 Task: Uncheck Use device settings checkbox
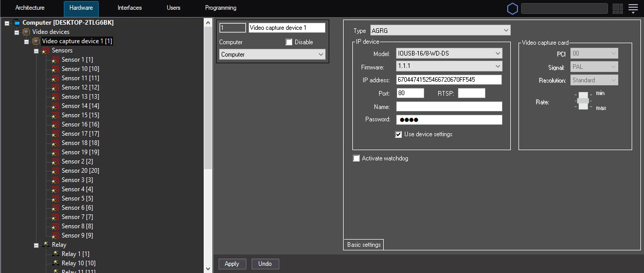(399, 134)
